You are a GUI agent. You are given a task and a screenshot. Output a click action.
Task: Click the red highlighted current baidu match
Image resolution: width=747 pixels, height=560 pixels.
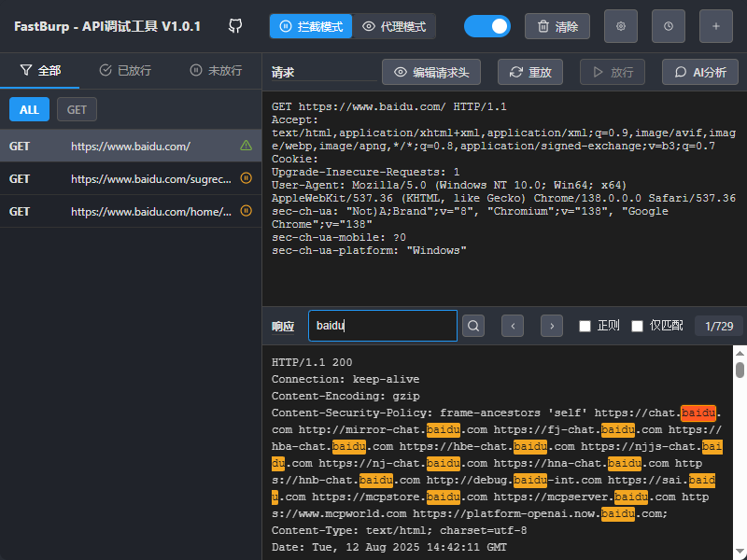click(698, 413)
